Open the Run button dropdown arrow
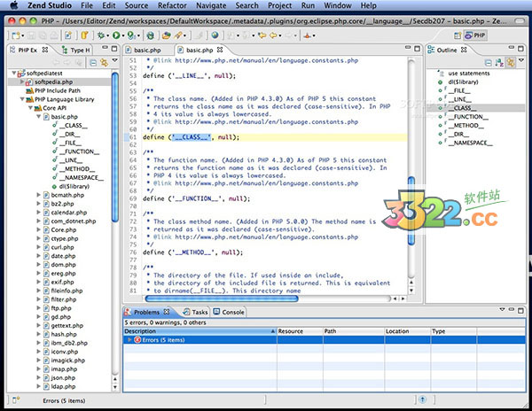532x411 pixels. tap(123, 35)
